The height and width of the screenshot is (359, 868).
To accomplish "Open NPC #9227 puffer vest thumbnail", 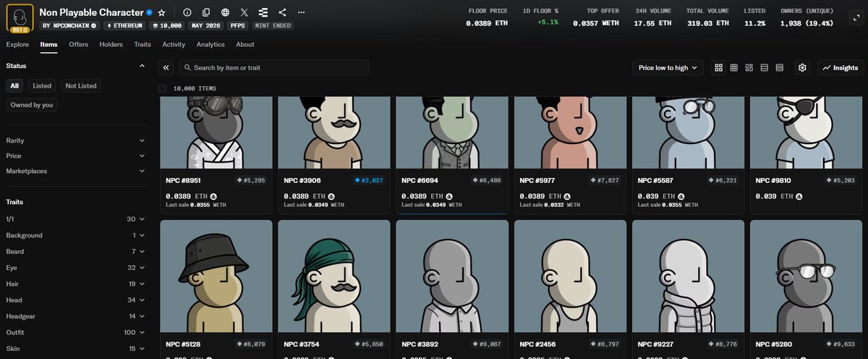I will coord(689,276).
